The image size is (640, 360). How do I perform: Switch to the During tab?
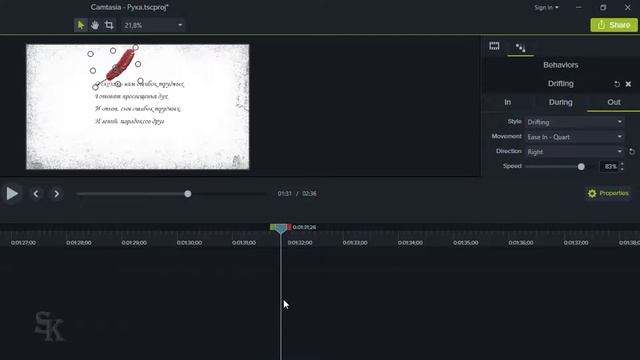pos(560,102)
